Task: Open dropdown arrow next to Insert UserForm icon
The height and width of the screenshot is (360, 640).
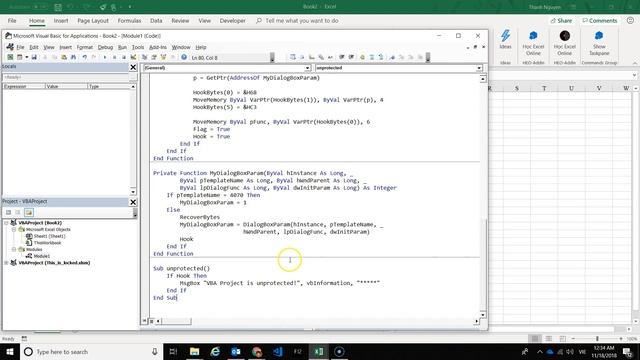Action: coord(27,58)
